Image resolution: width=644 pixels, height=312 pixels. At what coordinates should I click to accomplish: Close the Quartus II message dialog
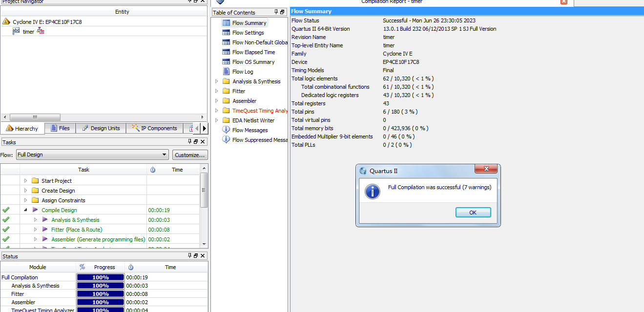click(486, 169)
